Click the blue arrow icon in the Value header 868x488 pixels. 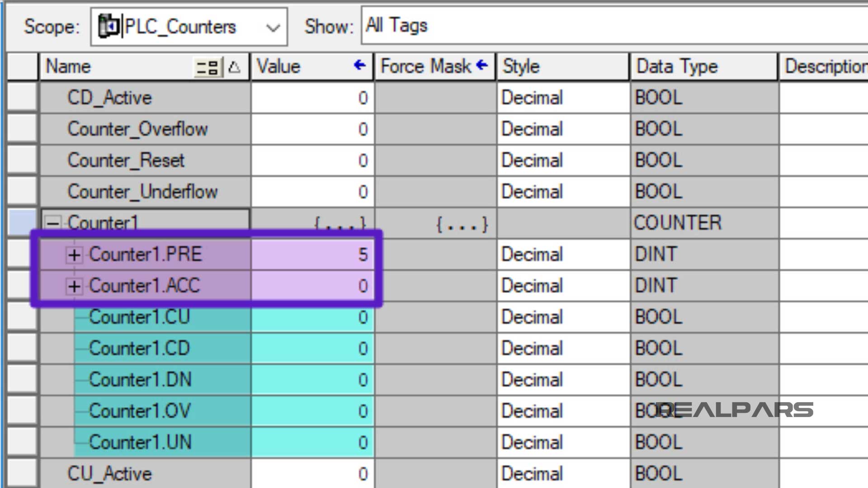pyautogui.click(x=359, y=66)
